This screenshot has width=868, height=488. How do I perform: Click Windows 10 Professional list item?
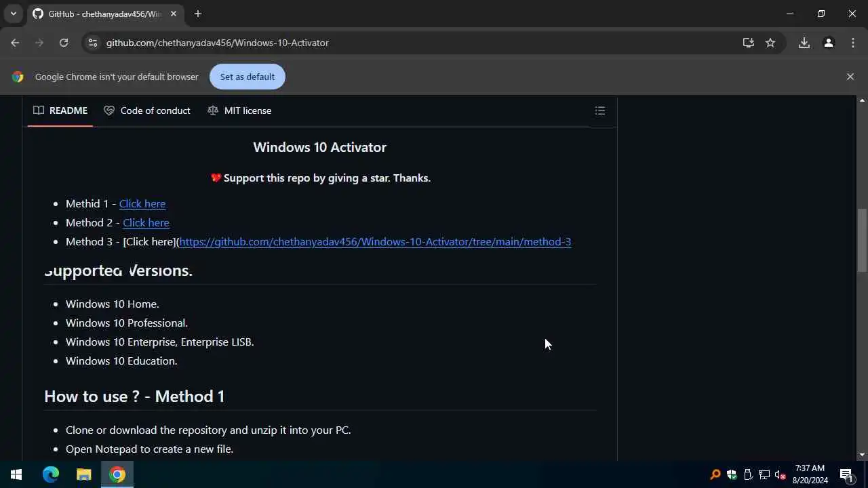(x=127, y=323)
